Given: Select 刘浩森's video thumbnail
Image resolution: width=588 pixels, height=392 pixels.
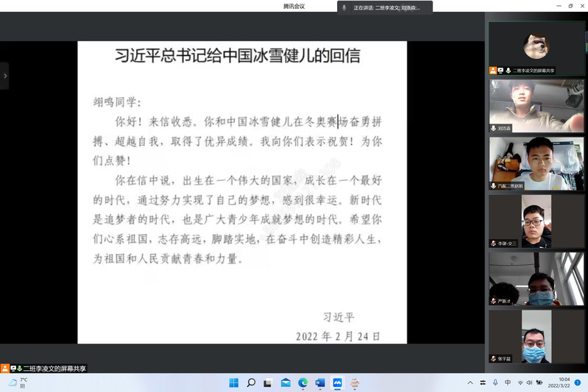Looking at the screenshot, I should pos(536,105).
